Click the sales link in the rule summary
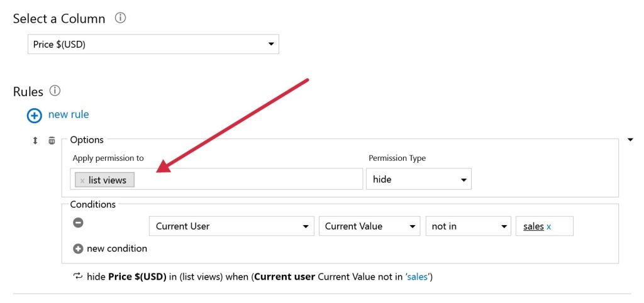Viewport: 644px width, 303px height. click(x=417, y=277)
